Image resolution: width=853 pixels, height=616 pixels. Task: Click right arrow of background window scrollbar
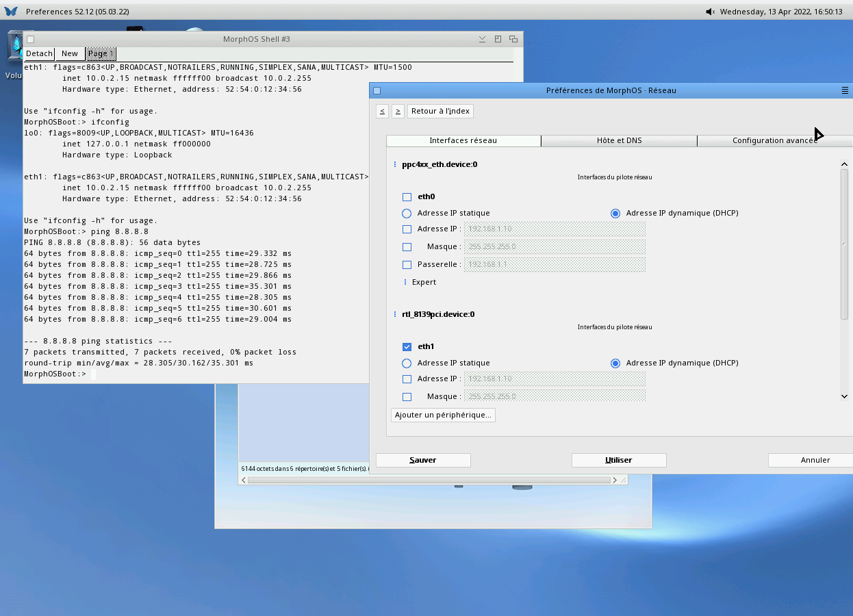coord(615,480)
